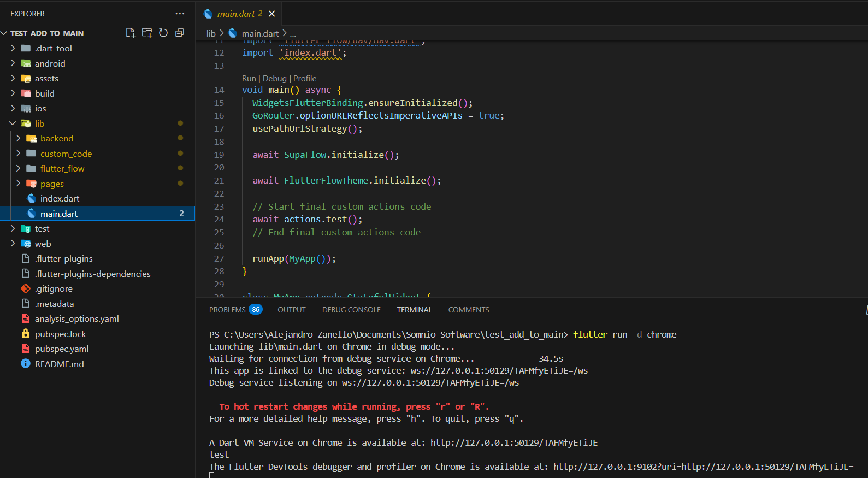Click Profile code lens above main()
The width and height of the screenshot is (868, 478).
tap(305, 79)
